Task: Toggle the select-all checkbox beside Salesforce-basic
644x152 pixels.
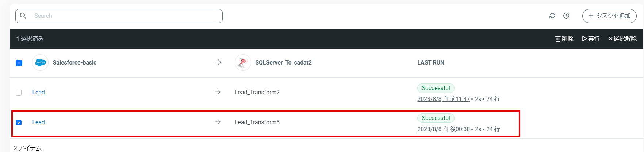Action: (19, 63)
